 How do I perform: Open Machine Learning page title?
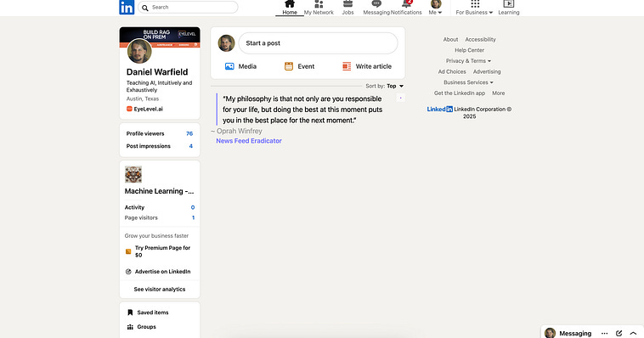[160, 191]
